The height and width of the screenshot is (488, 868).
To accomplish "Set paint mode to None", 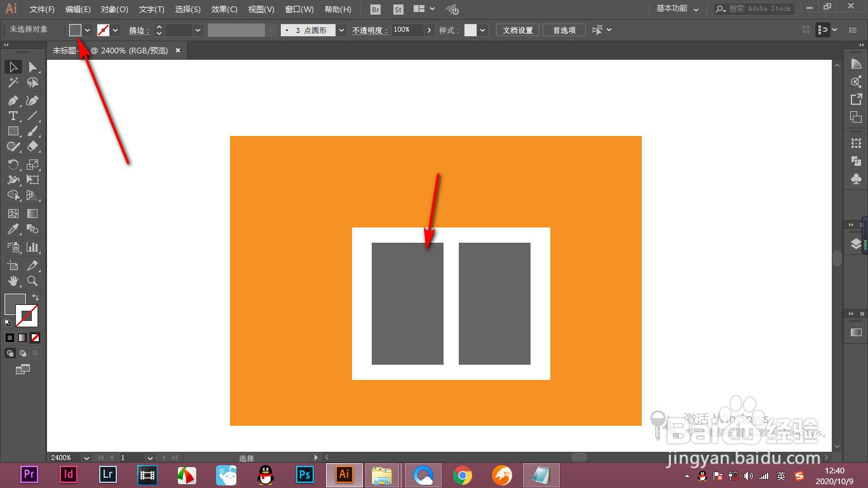I will coord(36,338).
